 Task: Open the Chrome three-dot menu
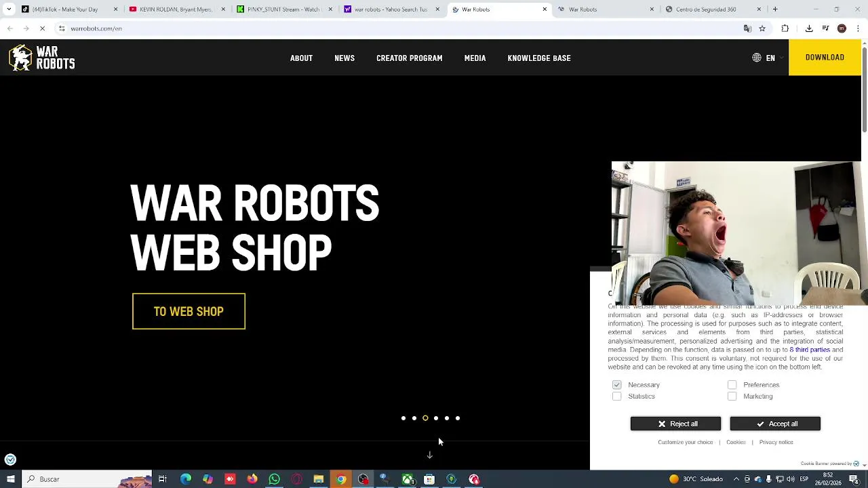point(858,28)
